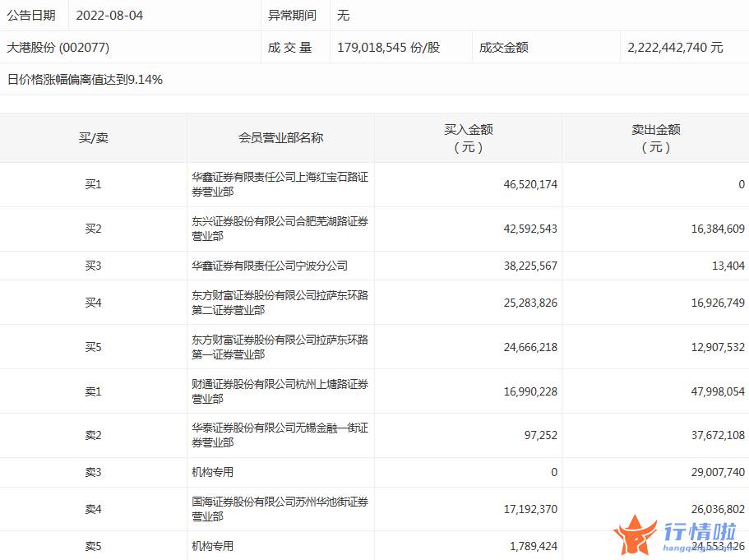749x560 pixels.
Task: Click the 成交量 label
Action: [x=289, y=48]
